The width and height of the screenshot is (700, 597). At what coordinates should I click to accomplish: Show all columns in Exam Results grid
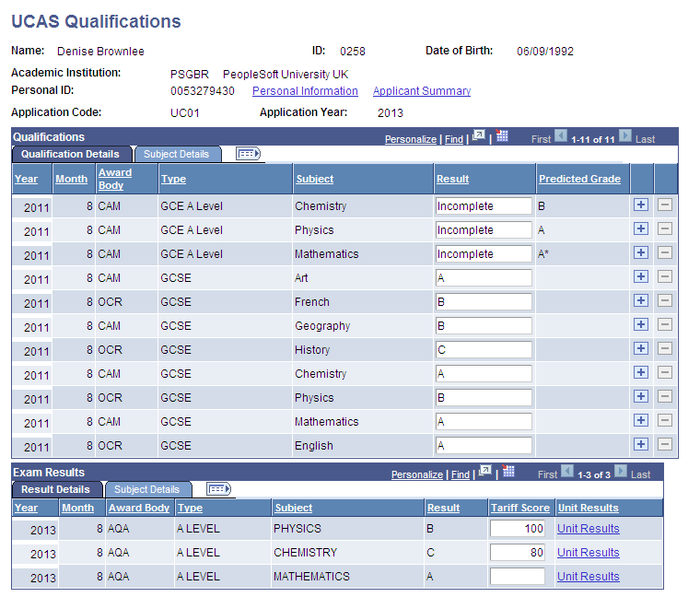click(x=218, y=489)
